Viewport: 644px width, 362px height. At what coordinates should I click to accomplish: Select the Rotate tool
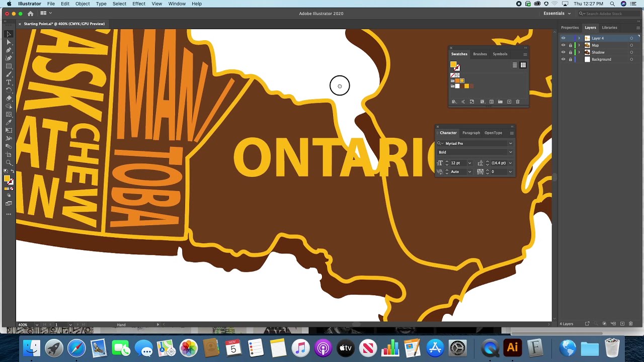tap(9, 90)
